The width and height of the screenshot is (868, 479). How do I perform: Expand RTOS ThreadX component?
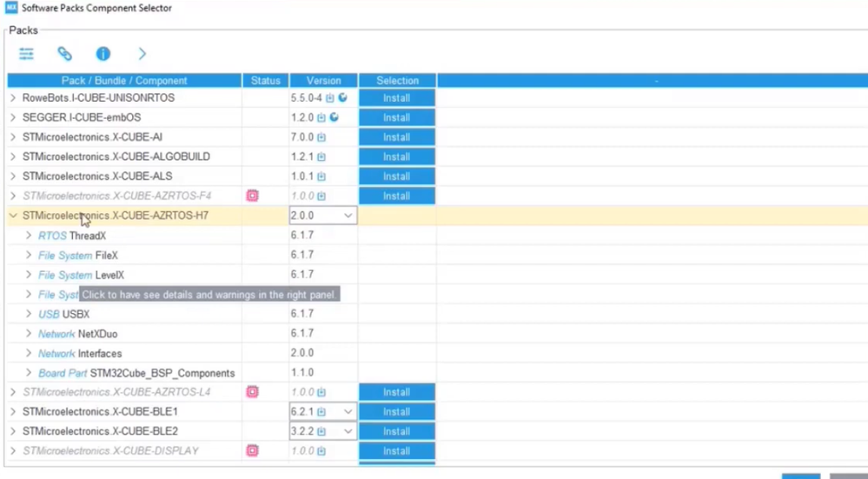29,236
